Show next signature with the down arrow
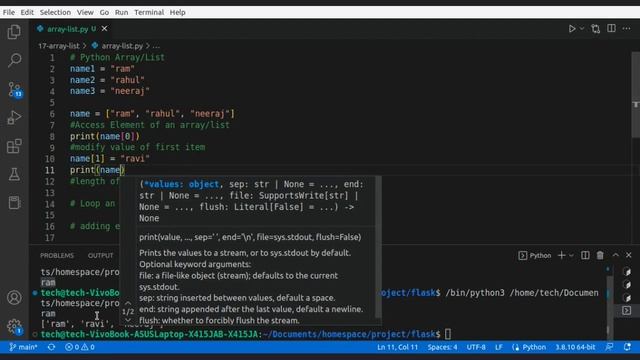640x360 pixels. tap(128, 320)
